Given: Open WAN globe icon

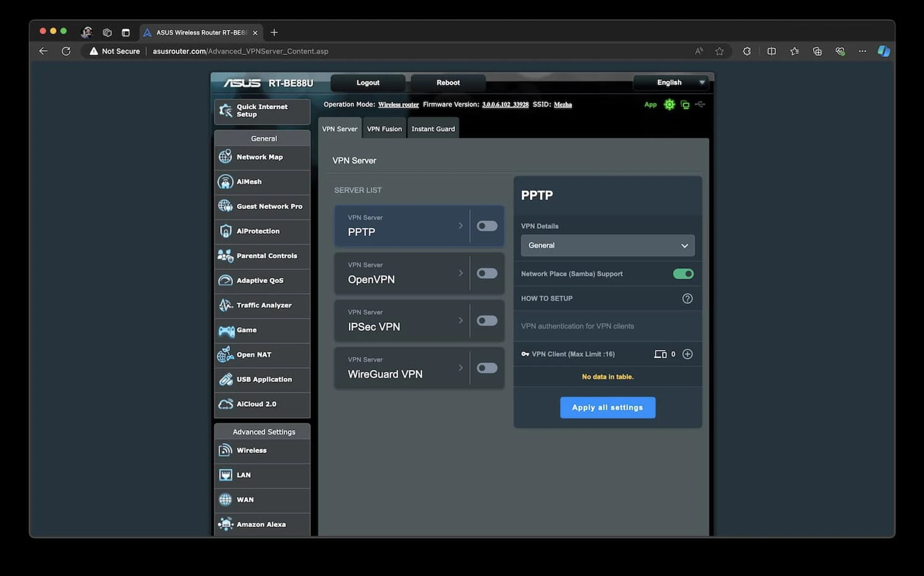Looking at the screenshot, I should point(225,499).
